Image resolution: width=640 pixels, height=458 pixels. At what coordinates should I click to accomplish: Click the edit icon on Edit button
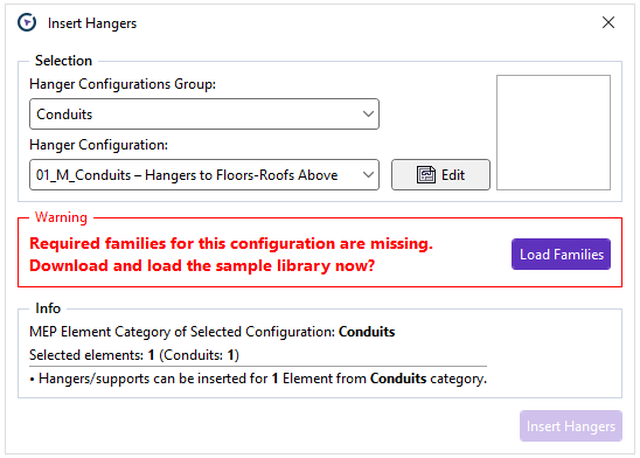pos(426,175)
